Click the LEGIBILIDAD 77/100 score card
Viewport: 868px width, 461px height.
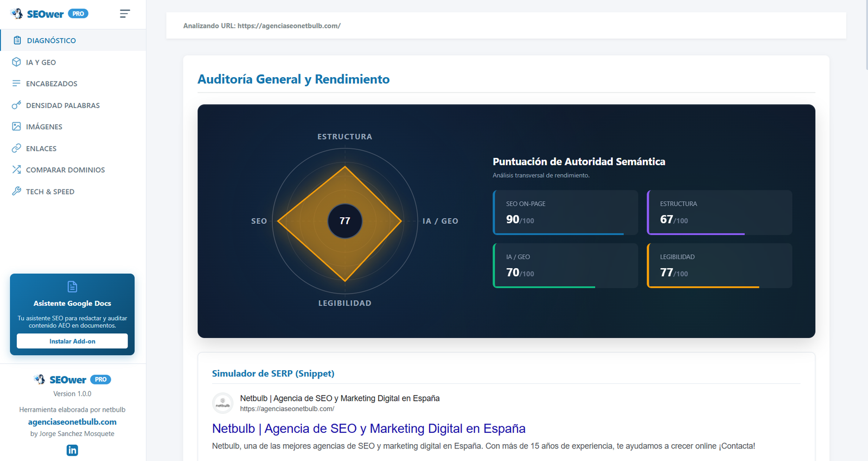[x=719, y=266]
